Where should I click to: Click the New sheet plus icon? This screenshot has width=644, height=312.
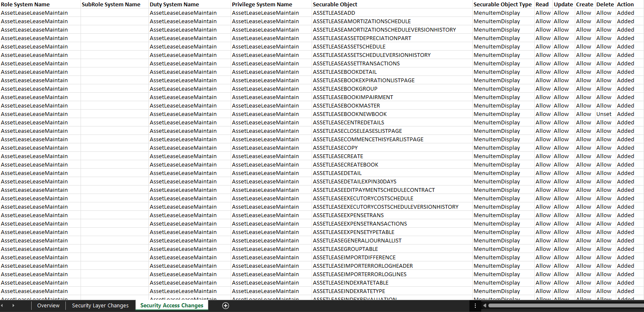pos(226,306)
